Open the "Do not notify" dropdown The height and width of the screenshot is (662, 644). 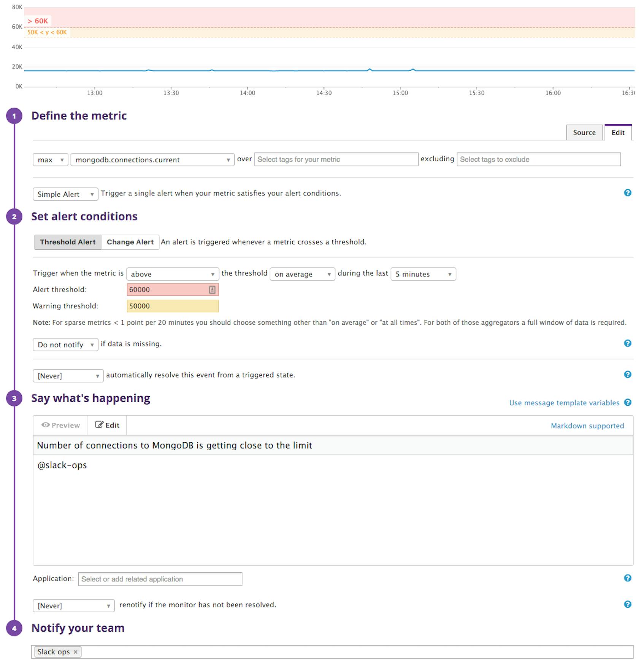65,344
